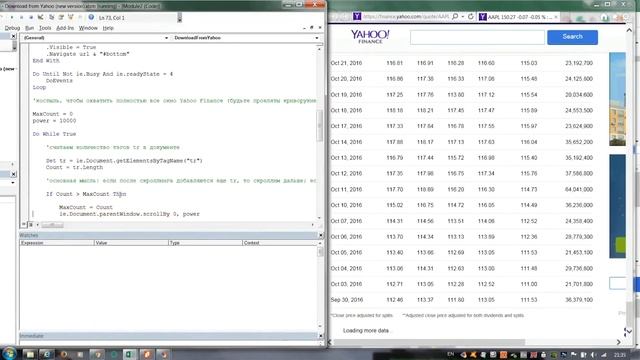Open the address bar autocomplete dropdown arrow
Screen dimensions: 640x360
tap(463, 17)
